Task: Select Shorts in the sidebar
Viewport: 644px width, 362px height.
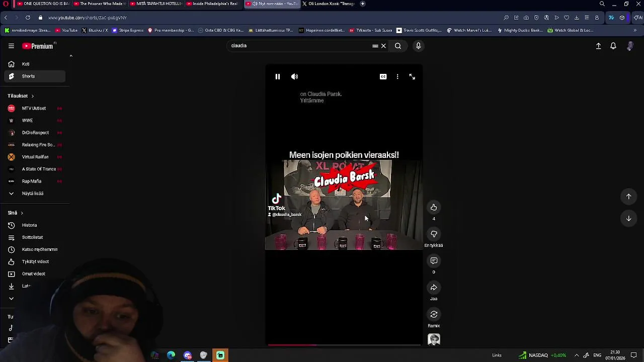Action: pyautogui.click(x=35, y=76)
